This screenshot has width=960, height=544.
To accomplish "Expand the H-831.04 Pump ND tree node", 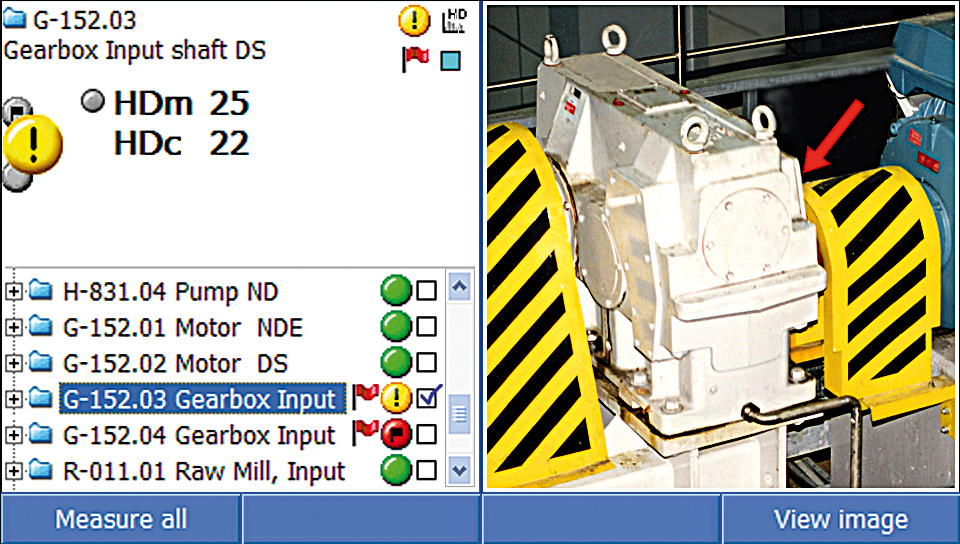I will pos(14,292).
